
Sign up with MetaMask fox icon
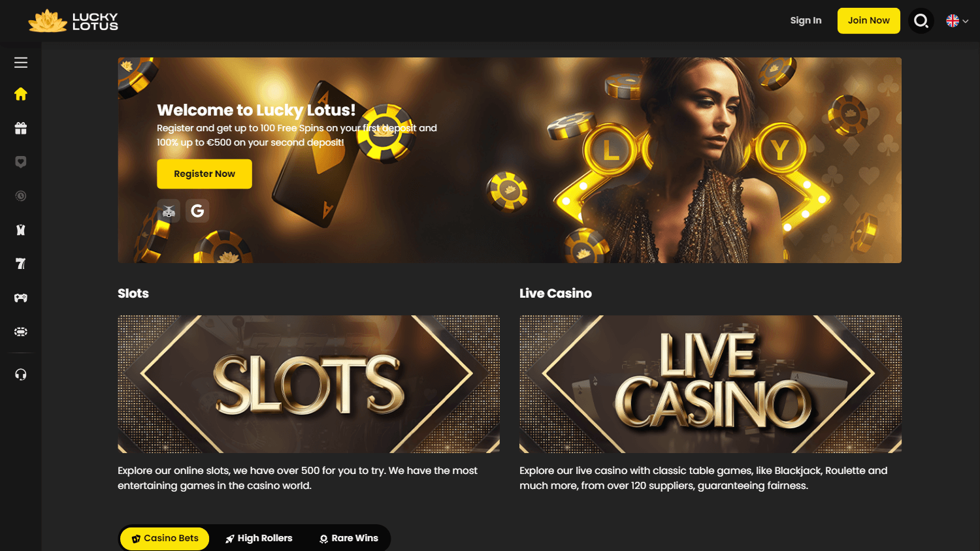pyautogui.click(x=169, y=211)
